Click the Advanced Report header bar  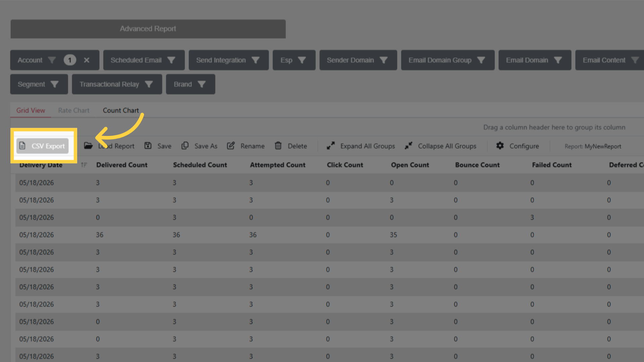tap(148, 29)
